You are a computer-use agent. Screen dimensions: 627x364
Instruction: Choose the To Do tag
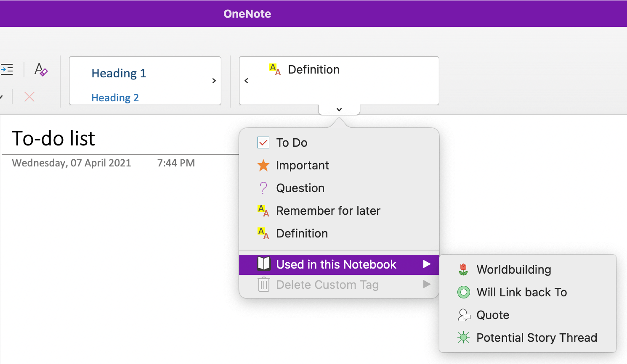point(339,143)
